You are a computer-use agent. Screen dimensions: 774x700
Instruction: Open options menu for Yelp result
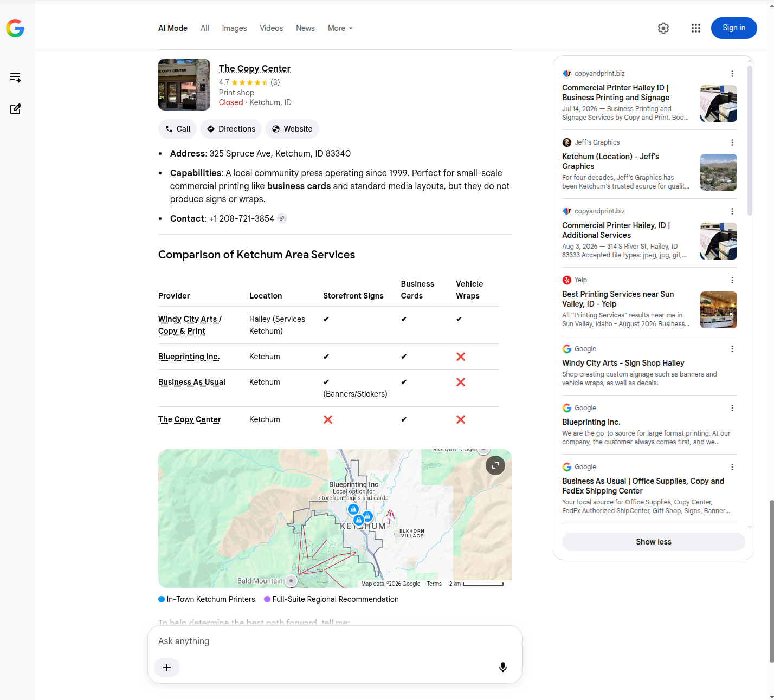click(732, 280)
